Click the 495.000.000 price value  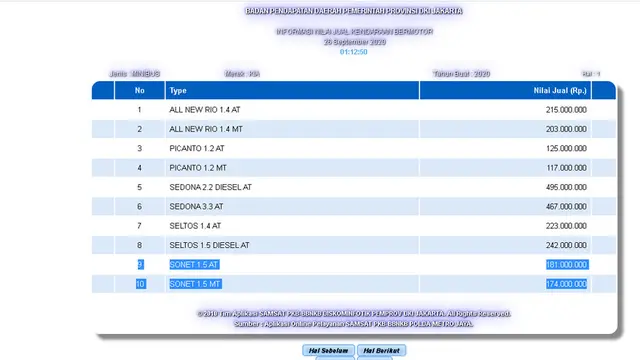point(566,187)
